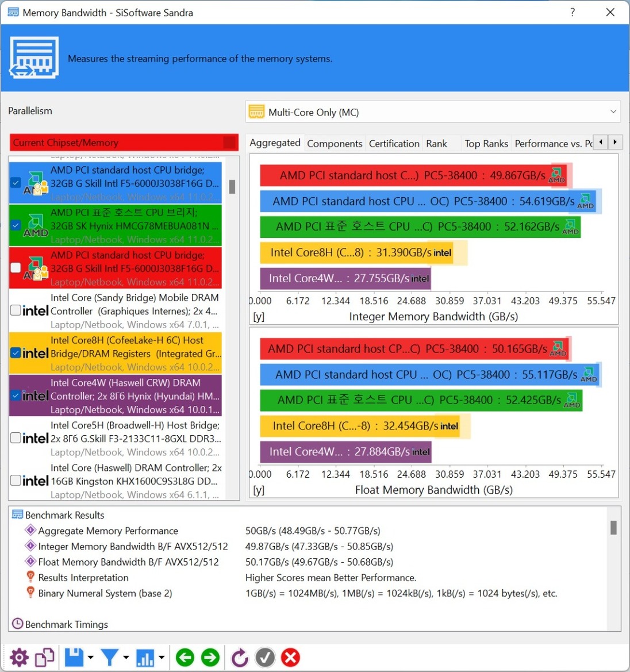Click the green float bar showing 52.425GB/s
Screen dimensions: 630x672
pos(421,400)
